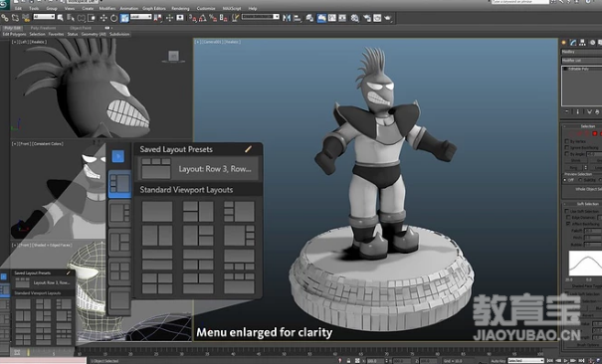
Task: Activate the Select and Rotate tool
Action: coord(113,18)
